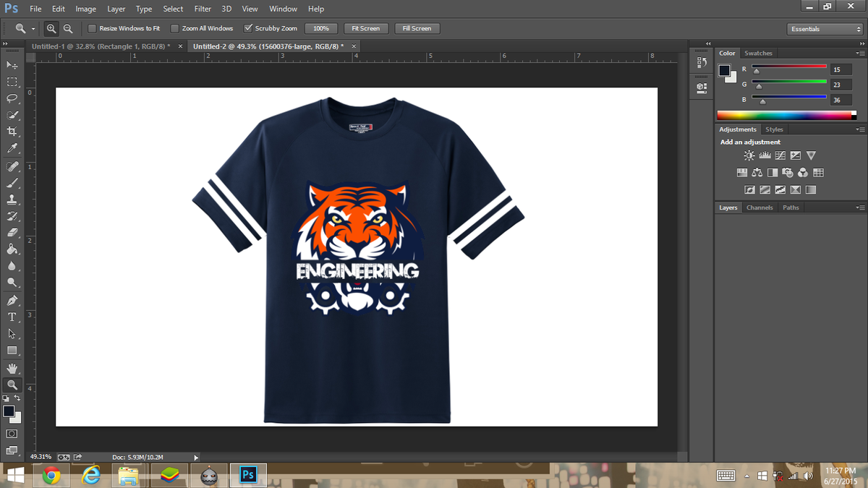The height and width of the screenshot is (488, 868).
Task: Select the Rectangle shape tool
Action: click(x=12, y=351)
